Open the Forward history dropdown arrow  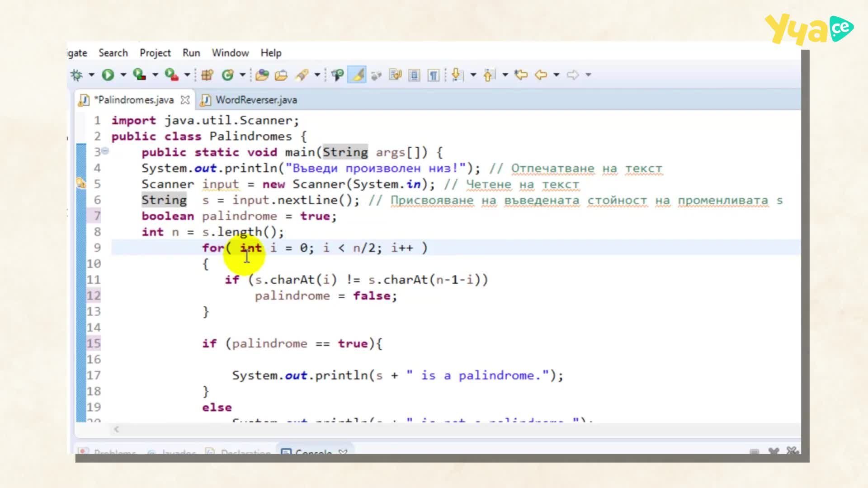pyautogui.click(x=588, y=75)
